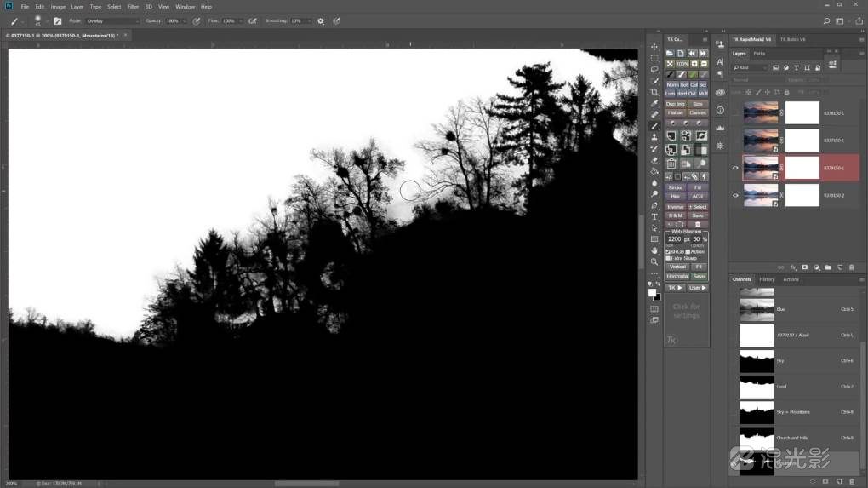Select the Hand tool

(x=654, y=251)
